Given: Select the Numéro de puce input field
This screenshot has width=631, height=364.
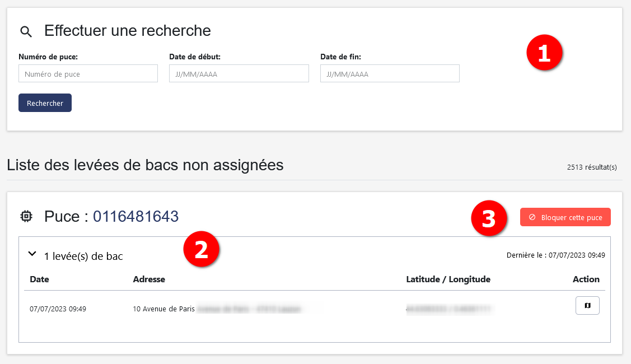Looking at the screenshot, I should click(x=88, y=73).
